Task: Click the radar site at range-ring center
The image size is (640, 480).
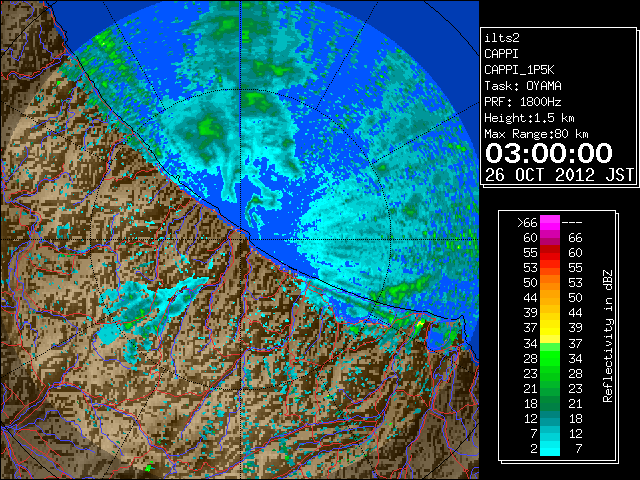Action: click(241, 239)
